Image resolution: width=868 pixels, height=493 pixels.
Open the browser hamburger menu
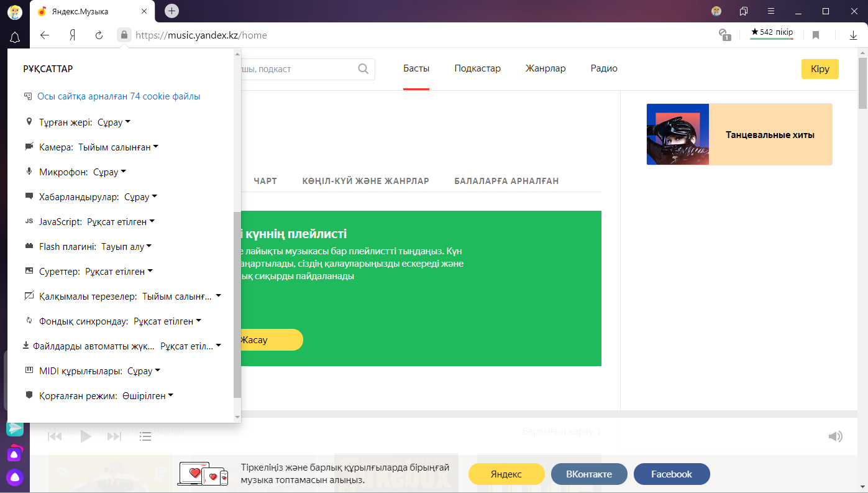click(771, 11)
